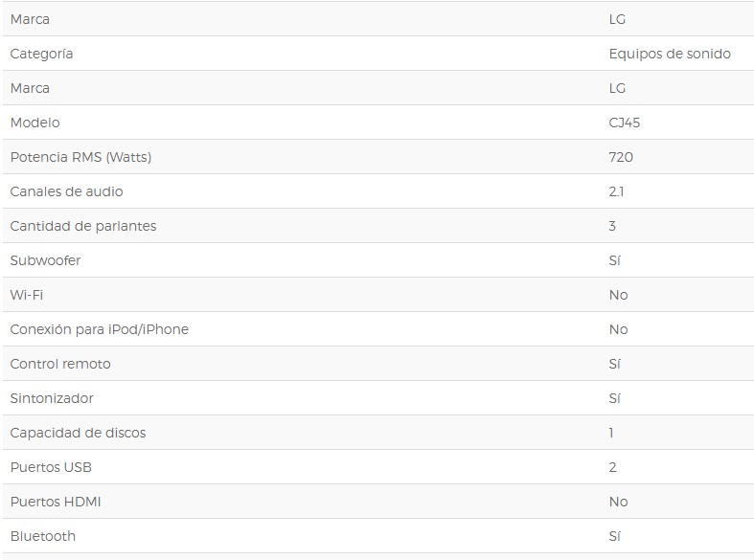
Task: Select the 720 watts value
Action: point(621,157)
